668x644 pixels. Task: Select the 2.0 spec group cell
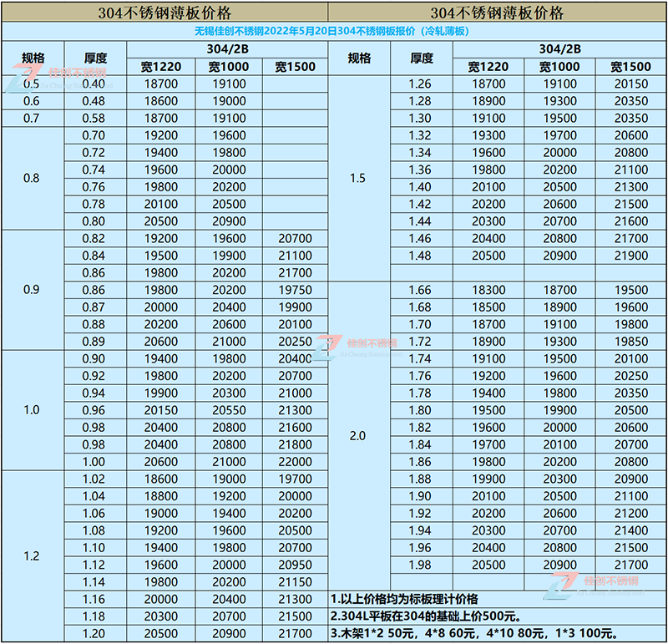(358, 436)
